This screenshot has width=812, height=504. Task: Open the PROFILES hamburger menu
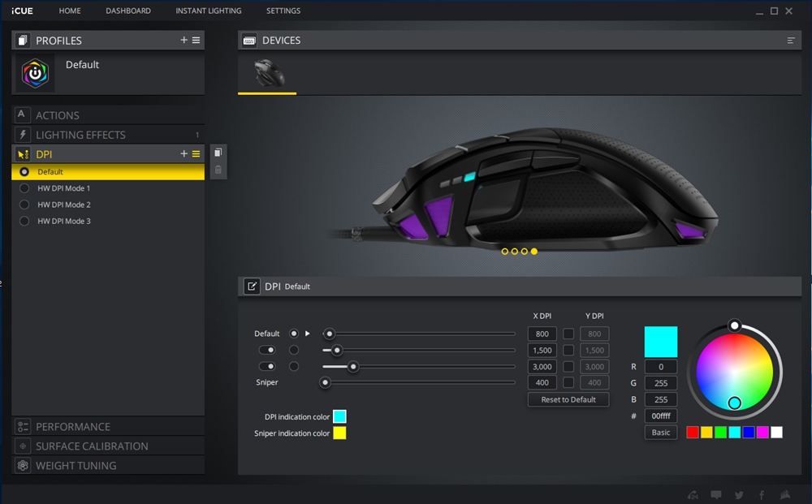(197, 40)
